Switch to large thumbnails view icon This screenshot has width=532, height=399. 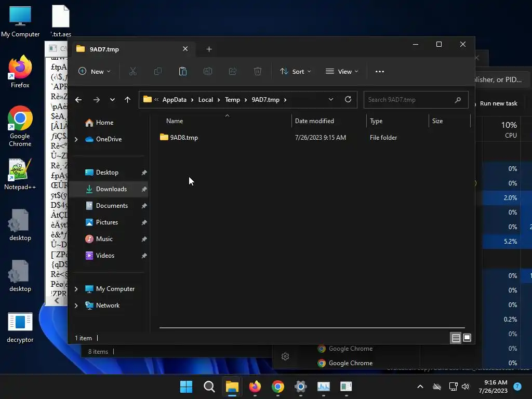tap(467, 338)
